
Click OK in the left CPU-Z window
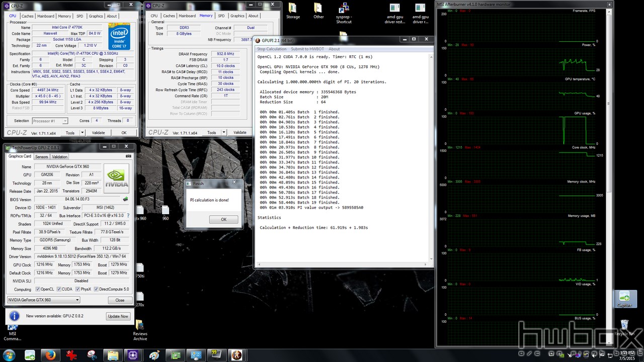coord(124,133)
